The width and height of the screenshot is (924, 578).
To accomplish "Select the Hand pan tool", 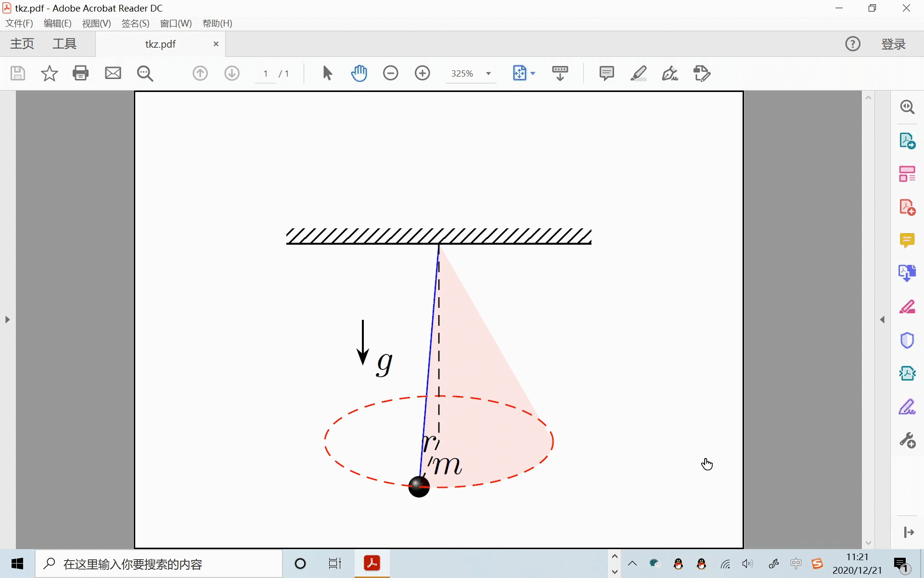I will coord(359,73).
